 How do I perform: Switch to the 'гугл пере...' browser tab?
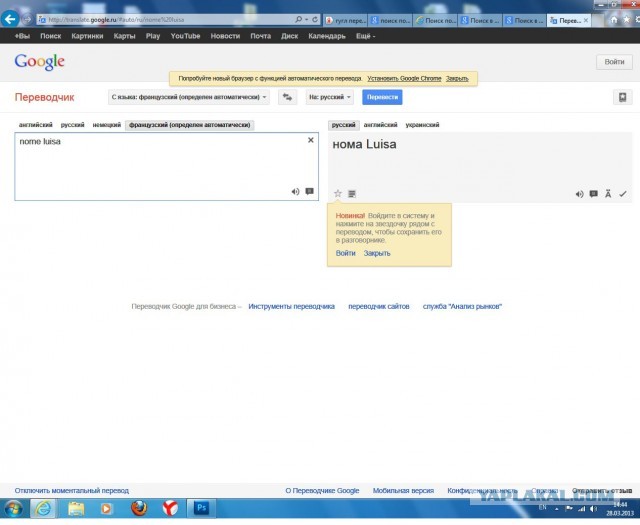(345, 20)
